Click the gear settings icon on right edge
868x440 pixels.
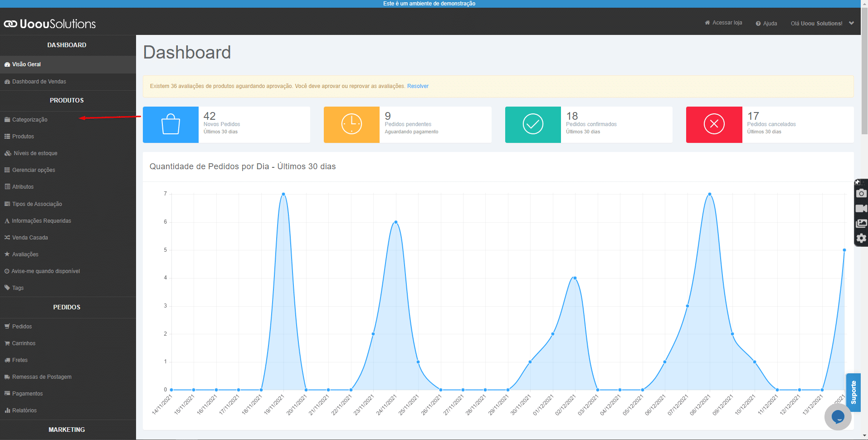coord(861,238)
